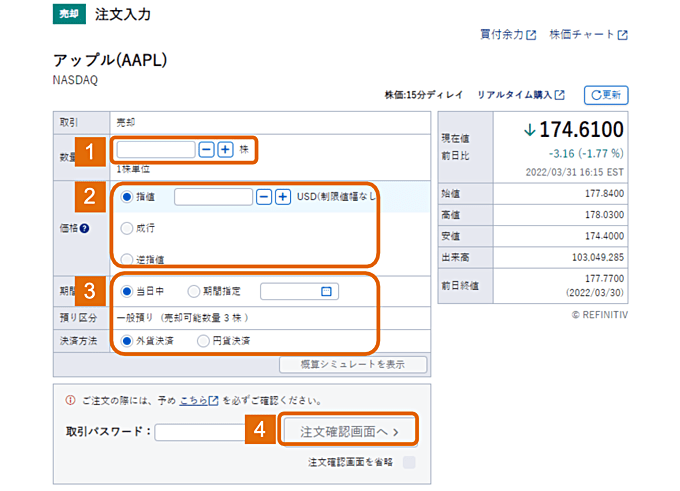Click the current price 174.6100

tap(581, 130)
